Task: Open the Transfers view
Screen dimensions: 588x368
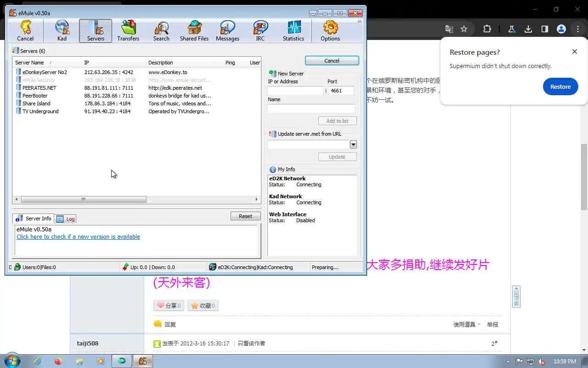Action: pyautogui.click(x=128, y=31)
